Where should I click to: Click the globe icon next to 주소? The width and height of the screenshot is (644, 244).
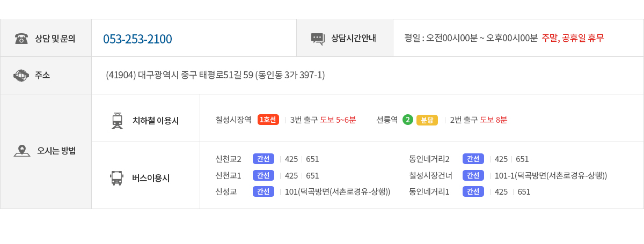(x=21, y=76)
